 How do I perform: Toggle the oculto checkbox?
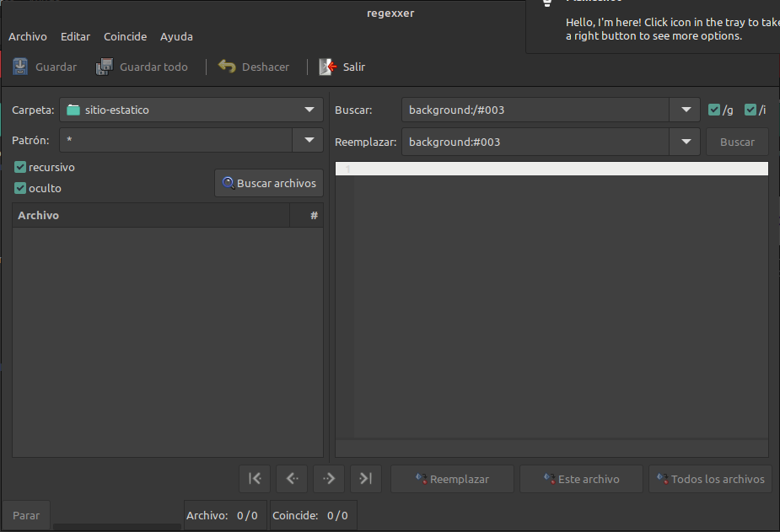tap(20, 188)
